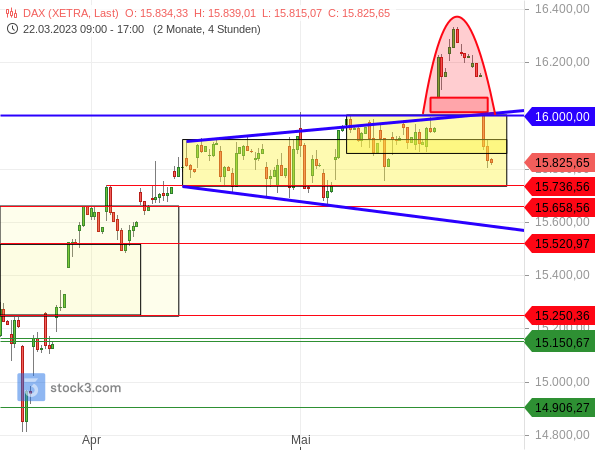Click the DAX (XETRA, Last) title
Viewport: 595px width, 450px height.
point(71,13)
